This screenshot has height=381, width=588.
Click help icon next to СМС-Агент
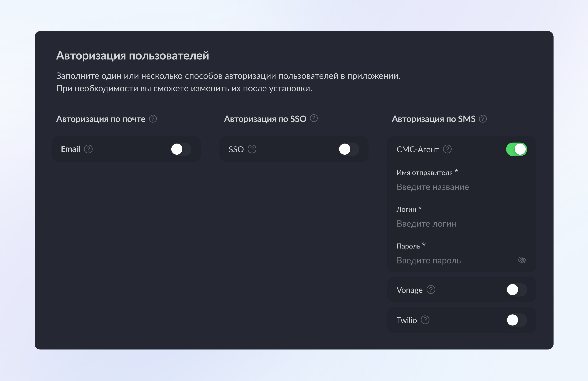click(x=447, y=149)
